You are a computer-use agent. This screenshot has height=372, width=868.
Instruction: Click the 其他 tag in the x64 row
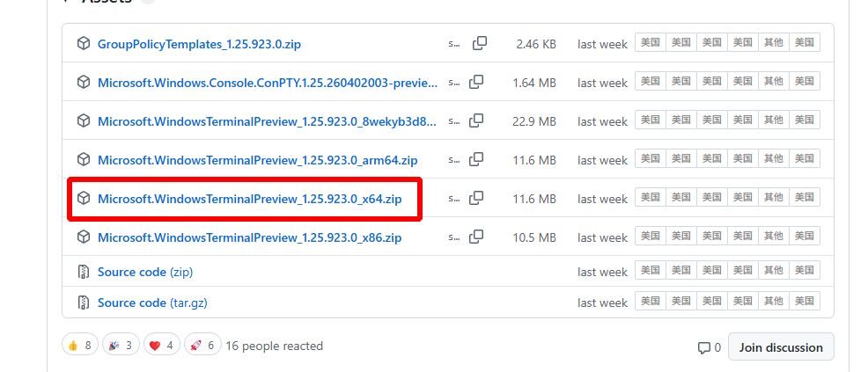click(773, 198)
